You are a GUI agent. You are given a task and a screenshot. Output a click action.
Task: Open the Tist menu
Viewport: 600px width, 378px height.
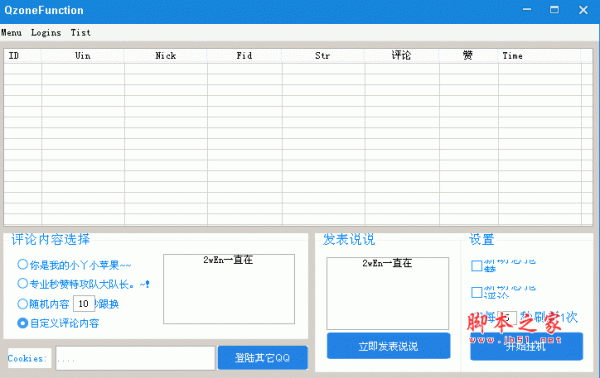(x=80, y=33)
